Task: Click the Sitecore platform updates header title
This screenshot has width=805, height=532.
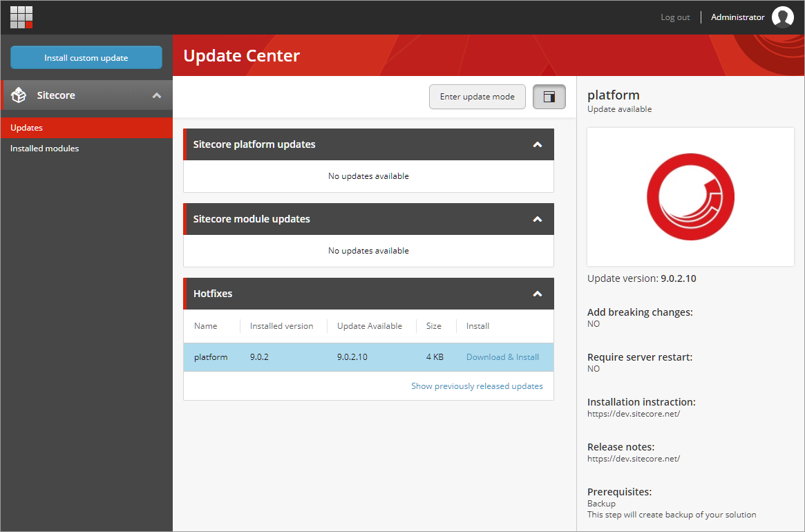Action: click(254, 144)
